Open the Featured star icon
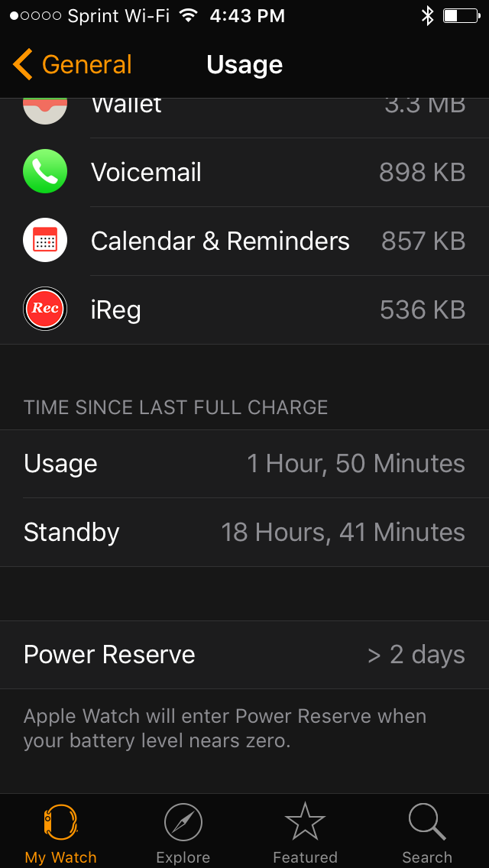The image size is (489, 868). (x=305, y=821)
